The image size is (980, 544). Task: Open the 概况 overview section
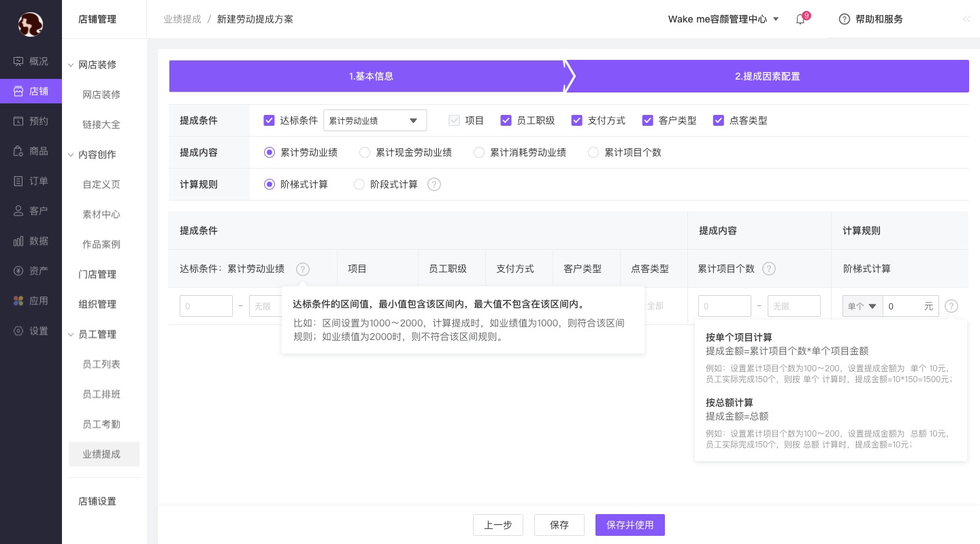[x=31, y=61]
